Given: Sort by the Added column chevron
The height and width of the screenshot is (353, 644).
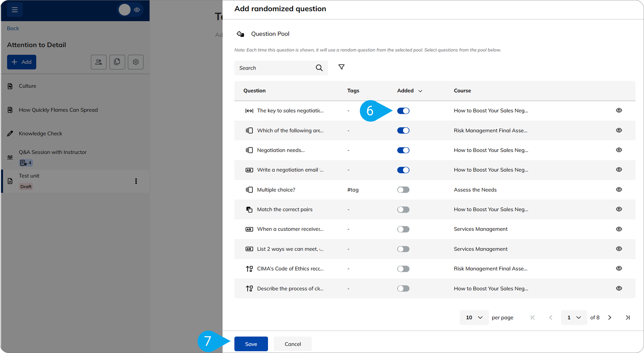Looking at the screenshot, I should coord(420,91).
